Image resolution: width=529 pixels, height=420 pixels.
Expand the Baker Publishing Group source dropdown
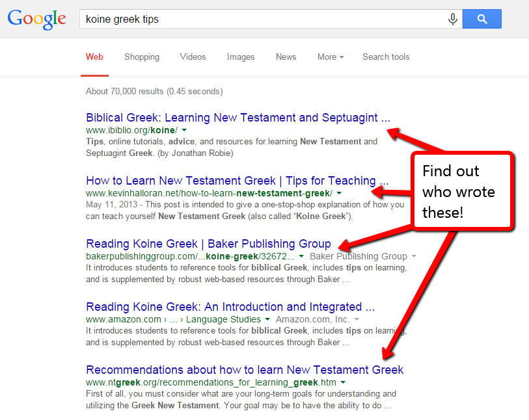414,256
